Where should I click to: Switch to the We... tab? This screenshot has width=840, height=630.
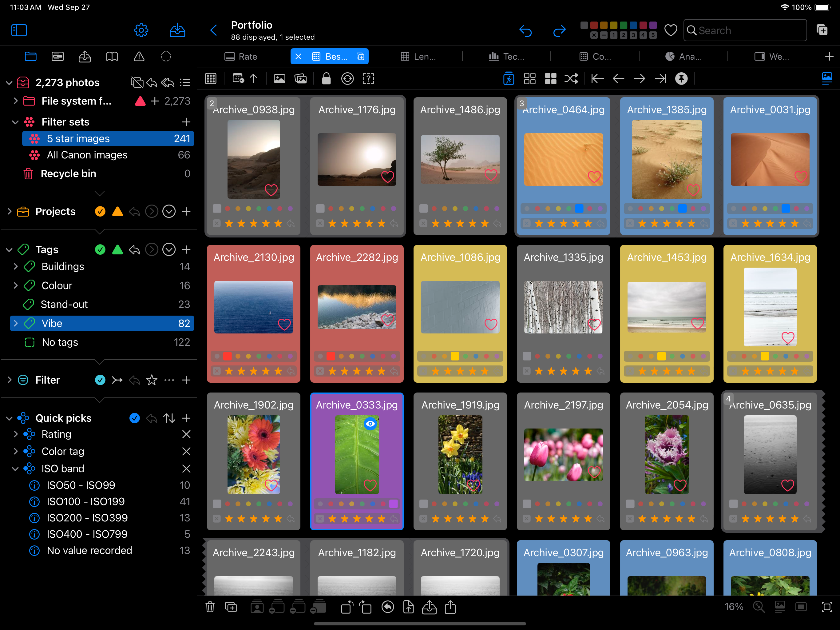[771, 57]
